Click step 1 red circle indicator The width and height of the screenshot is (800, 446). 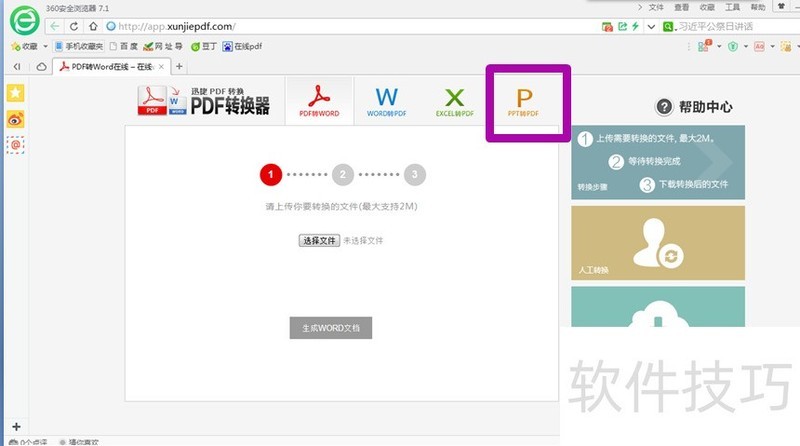[x=271, y=175]
